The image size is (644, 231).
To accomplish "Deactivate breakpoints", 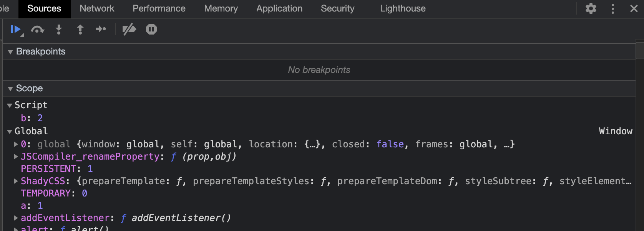I will pyautogui.click(x=129, y=29).
